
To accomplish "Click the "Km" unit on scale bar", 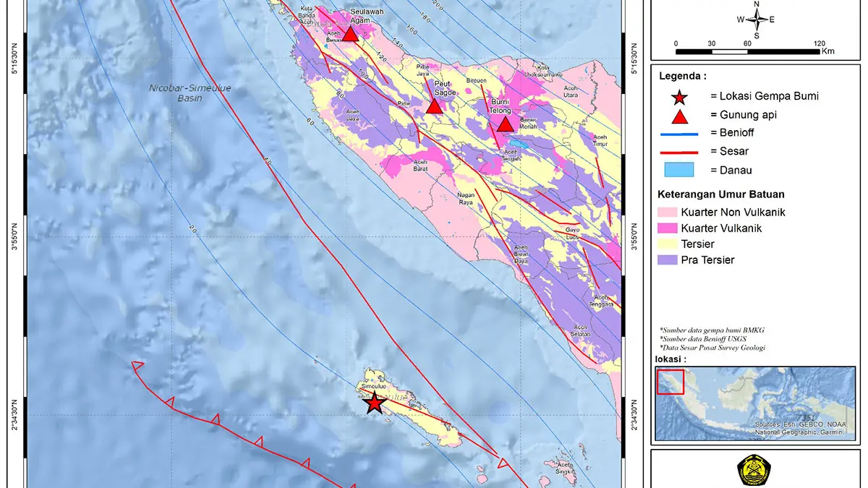I will tap(828, 51).
